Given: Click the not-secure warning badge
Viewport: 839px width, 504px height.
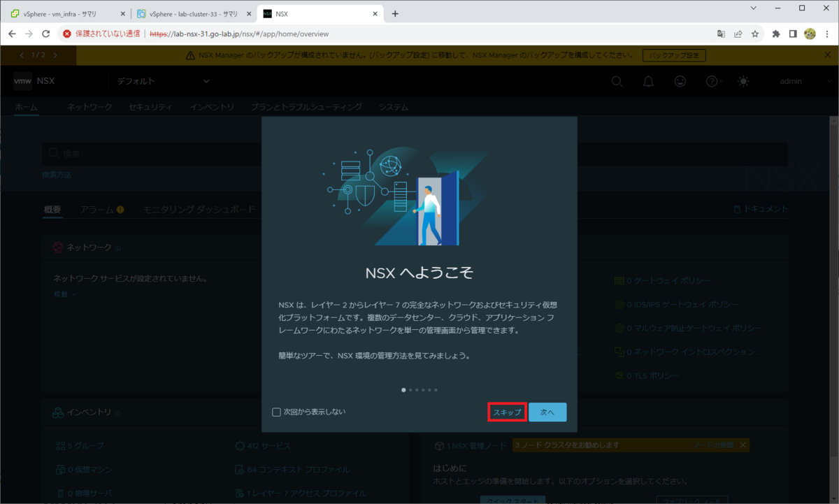Looking at the screenshot, I should 101,34.
